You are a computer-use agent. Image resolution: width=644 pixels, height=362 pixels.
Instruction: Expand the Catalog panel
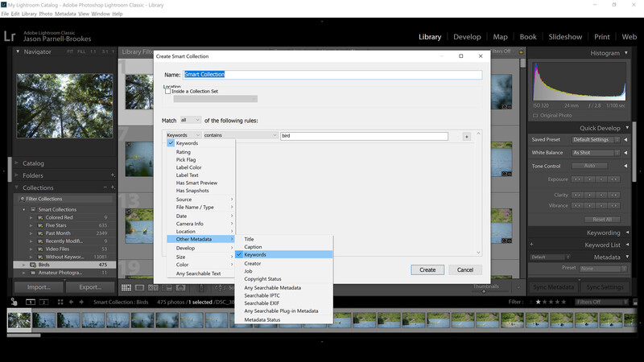(17, 163)
